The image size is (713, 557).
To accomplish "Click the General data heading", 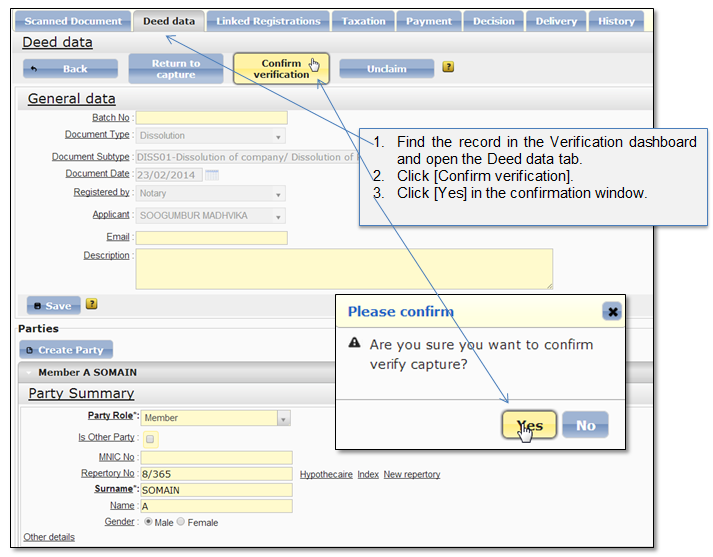I will coord(71,99).
